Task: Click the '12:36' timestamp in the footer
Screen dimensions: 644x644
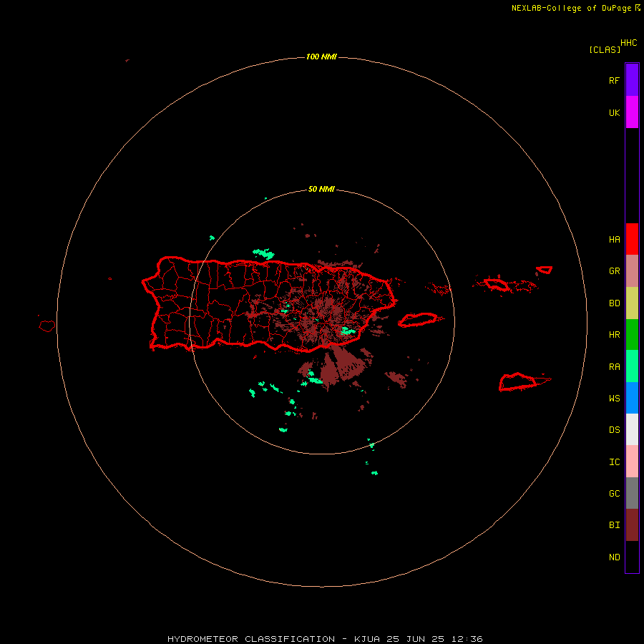Action: click(x=467, y=639)
